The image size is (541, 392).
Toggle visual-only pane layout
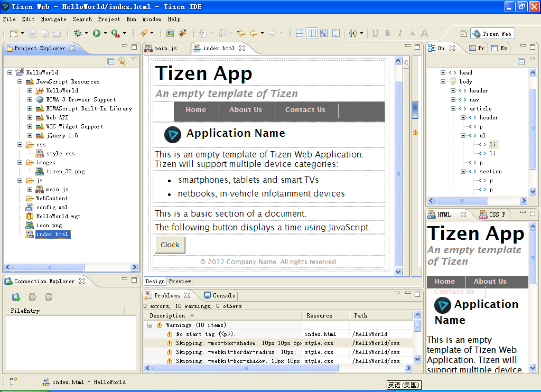tap(324, 33)
